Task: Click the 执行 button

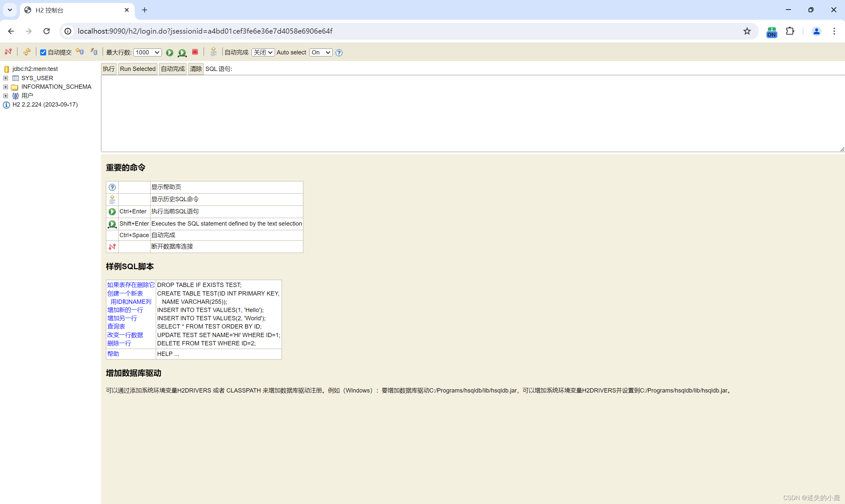Action: pos(109,69)
